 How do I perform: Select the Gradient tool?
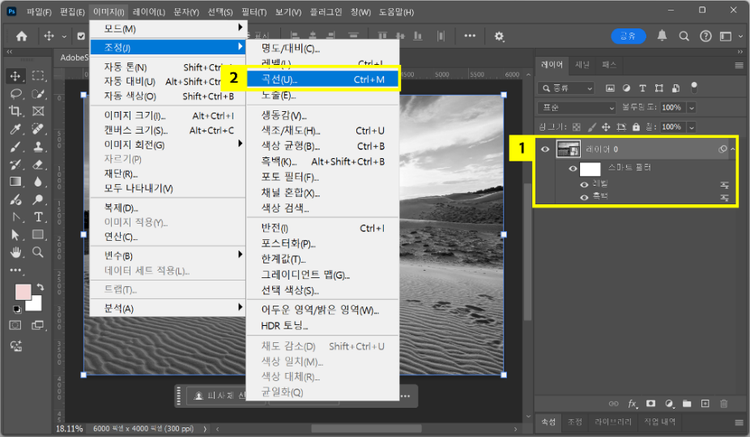point(15,182)
